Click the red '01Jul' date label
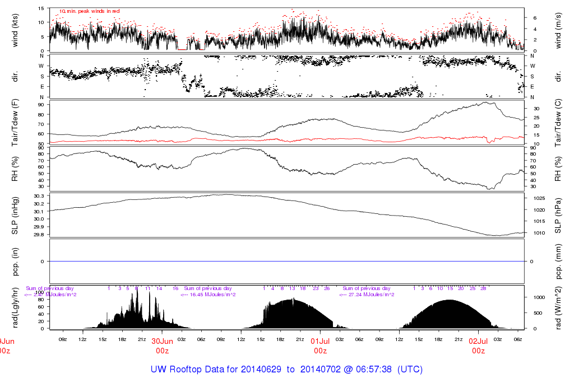The height and width of the screenshot is (392, 574). (x=320, y=341)
